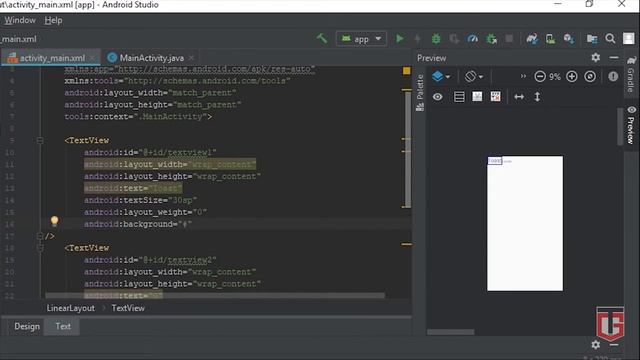The image size is (640, 360).
Task: Click Apply Changes lightning icon
Action: coord(417,39)
